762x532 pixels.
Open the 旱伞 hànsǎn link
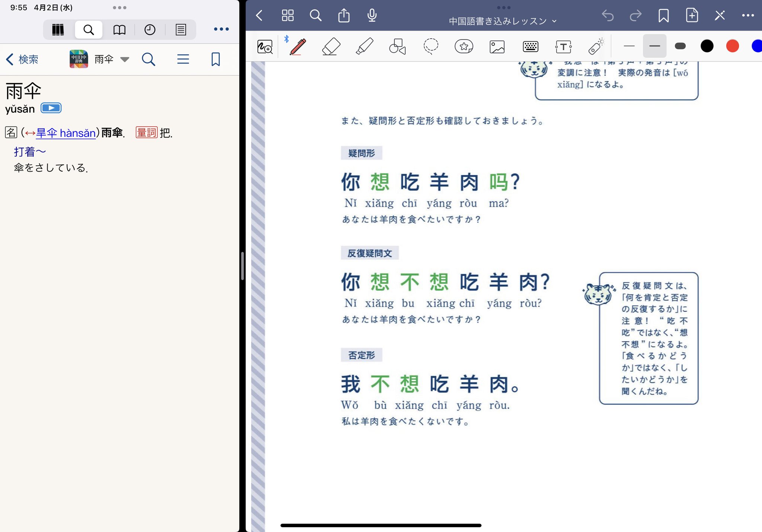[66, 133]
